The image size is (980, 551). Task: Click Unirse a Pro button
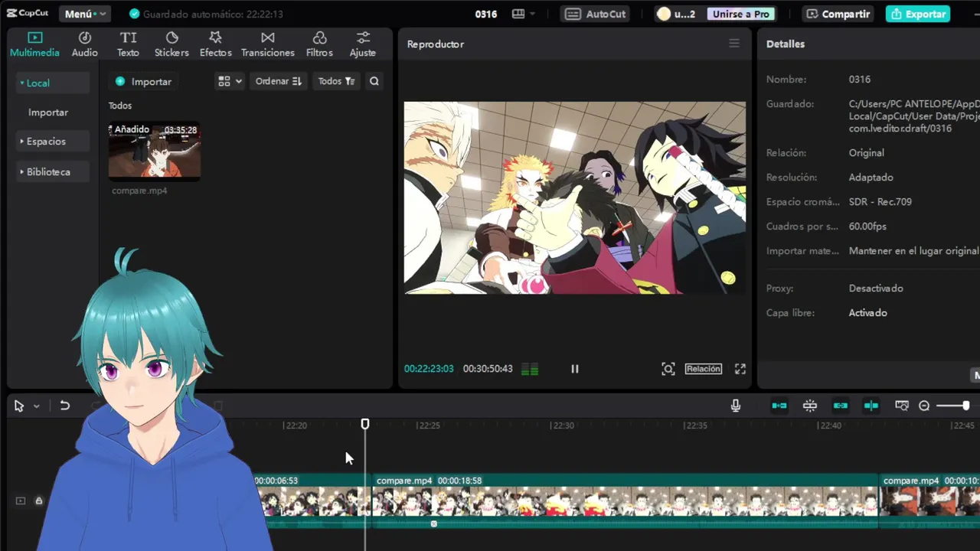pos(740,14)
